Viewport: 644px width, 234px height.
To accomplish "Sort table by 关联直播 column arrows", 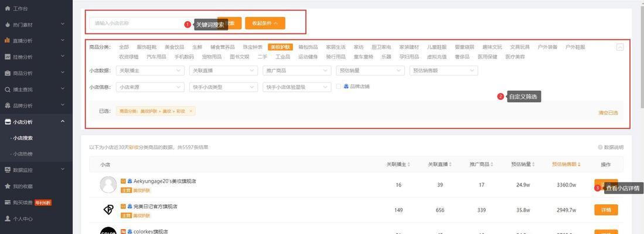I will (450, 164).
